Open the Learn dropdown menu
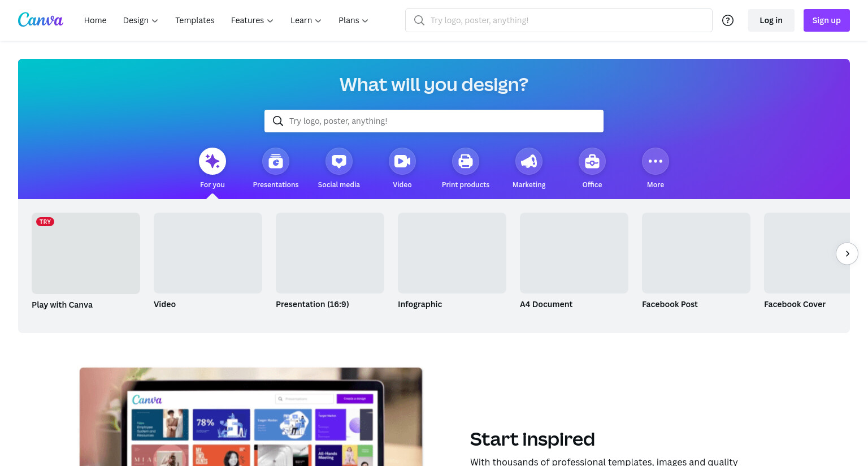868x466 pixels. [306, 20]
